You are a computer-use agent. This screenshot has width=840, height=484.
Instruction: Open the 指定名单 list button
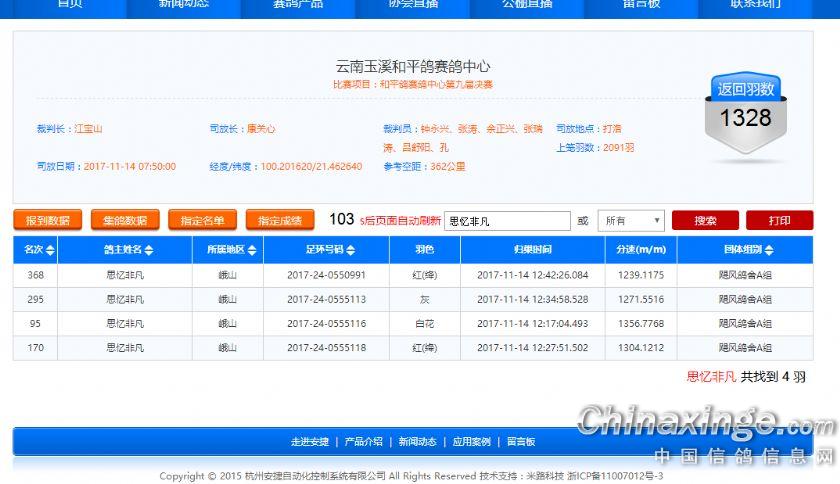[x=202, y=220]
